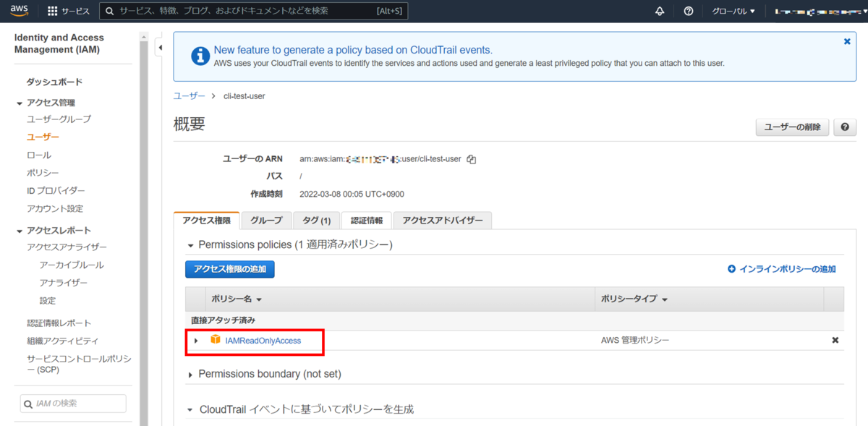
Task: Open サービスコントロールポリシー (SCP) in sidebar
Action: tap(79, 364)
